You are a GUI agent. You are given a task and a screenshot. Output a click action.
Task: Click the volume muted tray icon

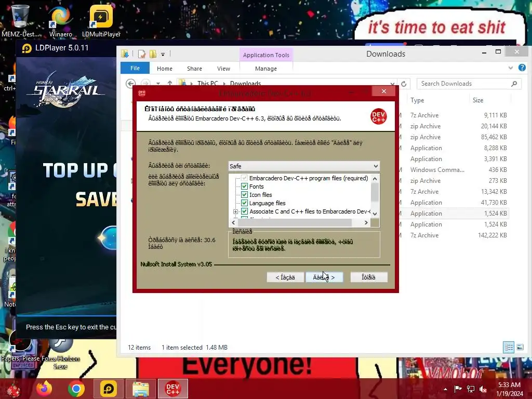[x=483, y=389]
